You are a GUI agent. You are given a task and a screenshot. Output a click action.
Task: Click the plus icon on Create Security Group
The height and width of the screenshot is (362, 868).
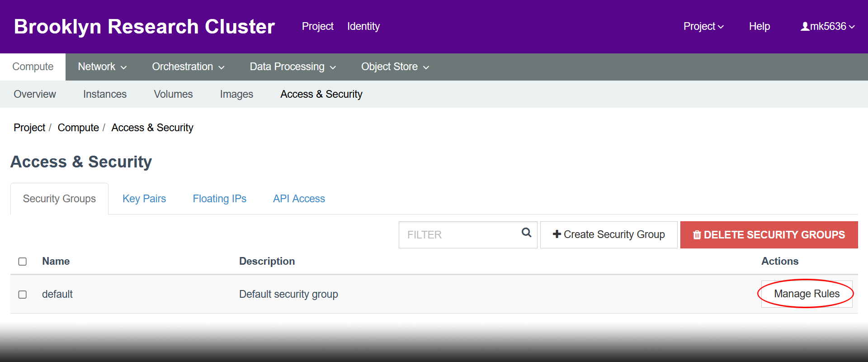[x=557, y=234]
